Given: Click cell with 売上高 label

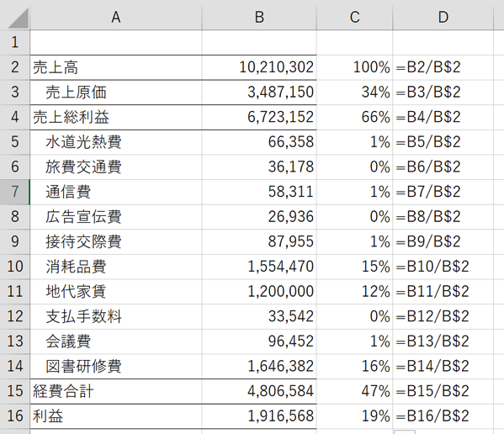Looking at the screenshot, I should coord(116,67).
